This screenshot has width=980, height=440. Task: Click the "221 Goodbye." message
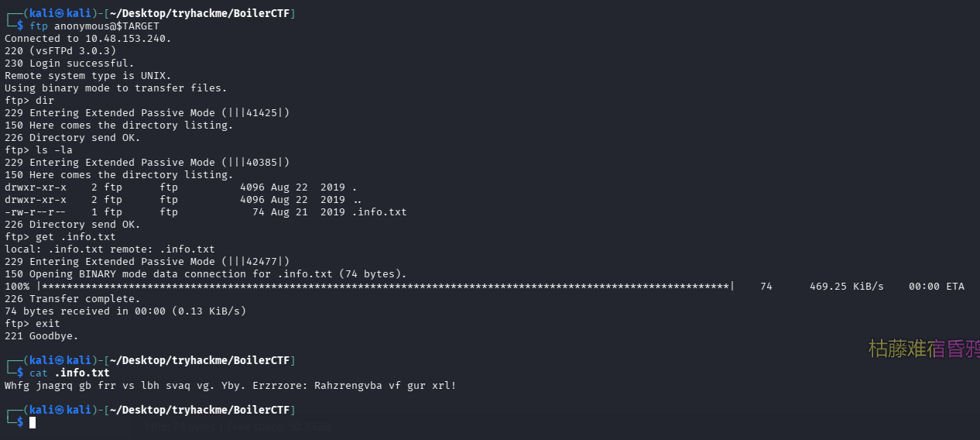pyautogui.click(x=41, y=335)
